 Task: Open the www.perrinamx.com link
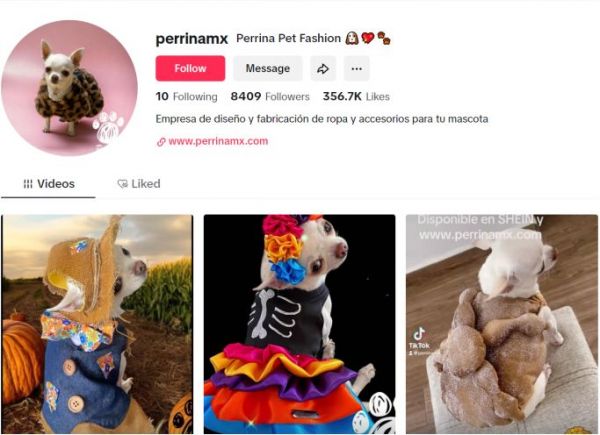click(218, 141)
